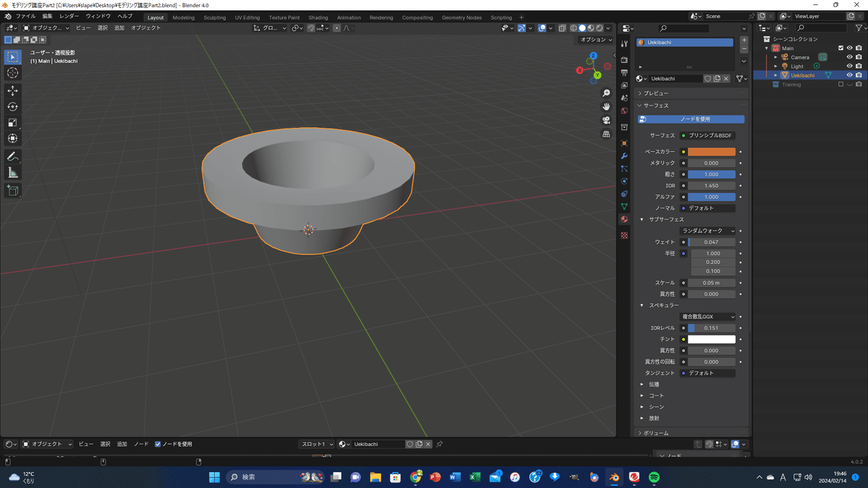Activate the Move tool

tap(13, 90)
